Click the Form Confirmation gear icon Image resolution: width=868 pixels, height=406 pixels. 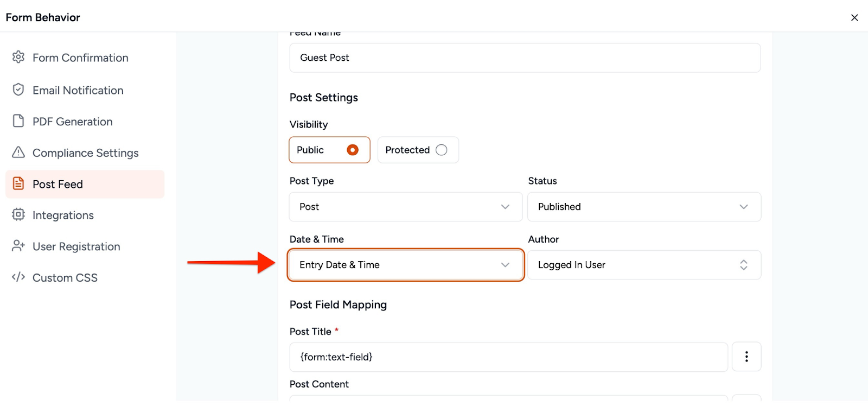click(x=18, y=57)
